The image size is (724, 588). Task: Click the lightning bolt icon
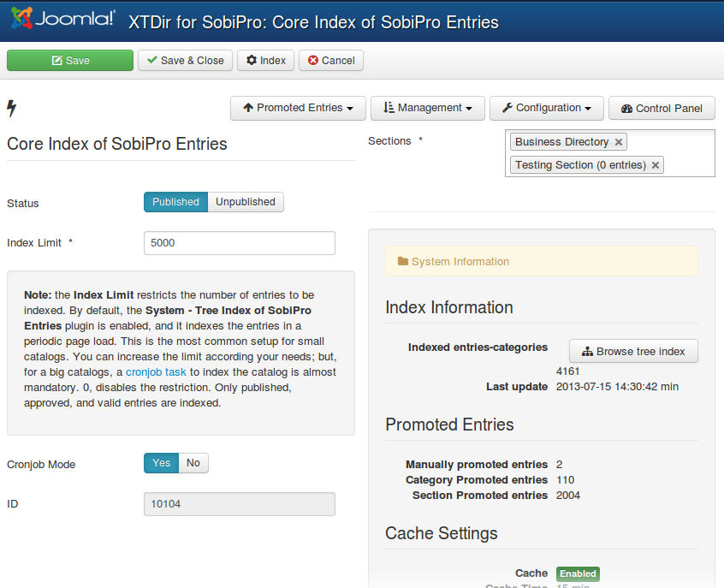click(11, 108)
